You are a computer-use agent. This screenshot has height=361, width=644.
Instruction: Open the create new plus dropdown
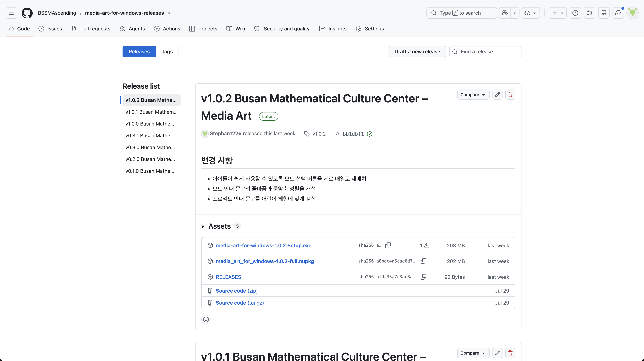coord(557,13)
